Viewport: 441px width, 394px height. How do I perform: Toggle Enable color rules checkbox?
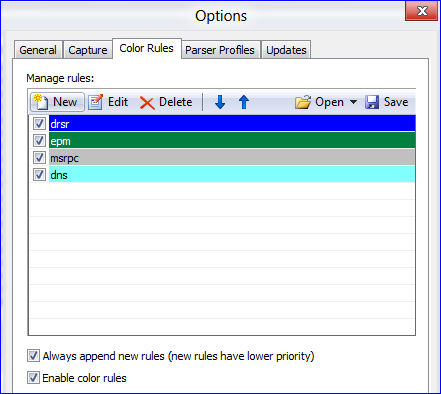tap(33, 378)
